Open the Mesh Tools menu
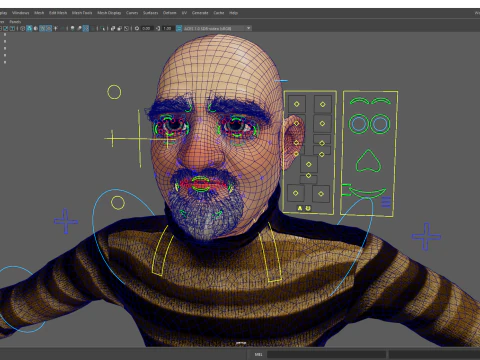 pos(82,13)
